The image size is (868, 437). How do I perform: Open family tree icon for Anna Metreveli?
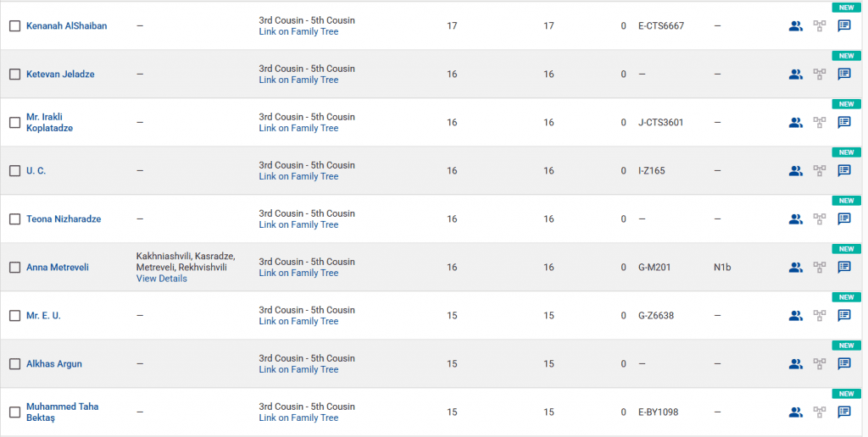tap(820, 268)
